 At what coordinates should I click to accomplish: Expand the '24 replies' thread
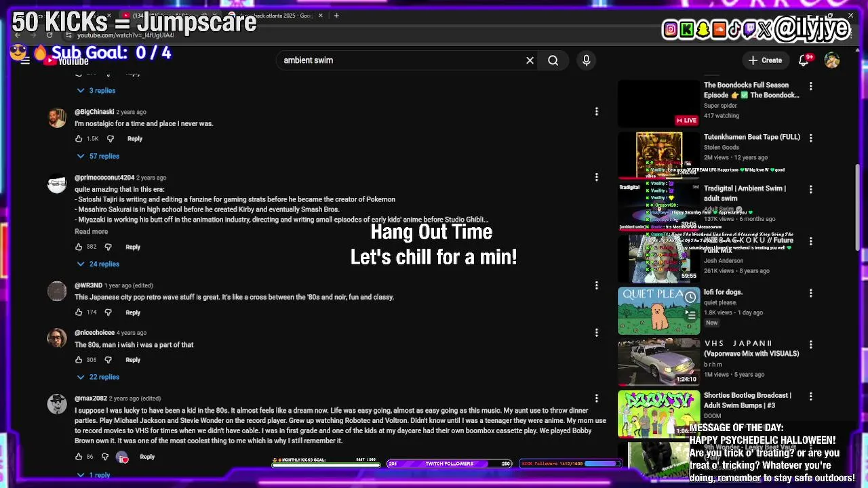98,264
